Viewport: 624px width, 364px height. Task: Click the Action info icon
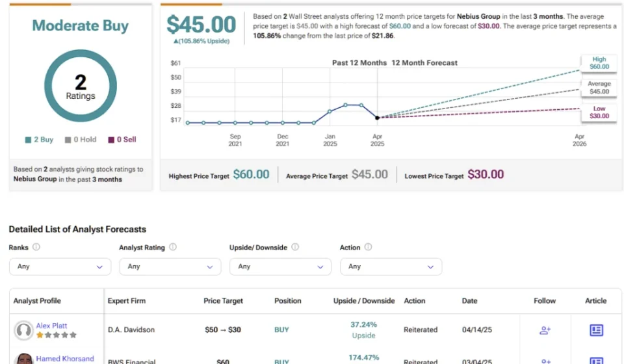[368, 247]
